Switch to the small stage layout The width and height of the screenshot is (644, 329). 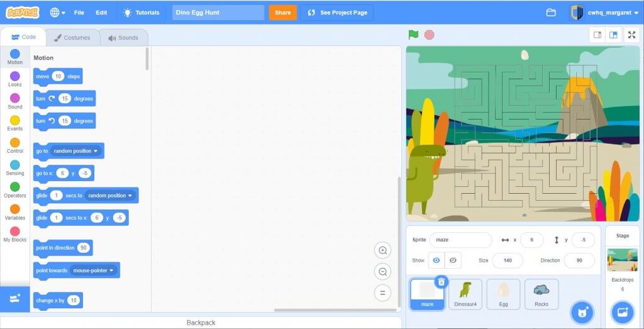tap(597, 35)
